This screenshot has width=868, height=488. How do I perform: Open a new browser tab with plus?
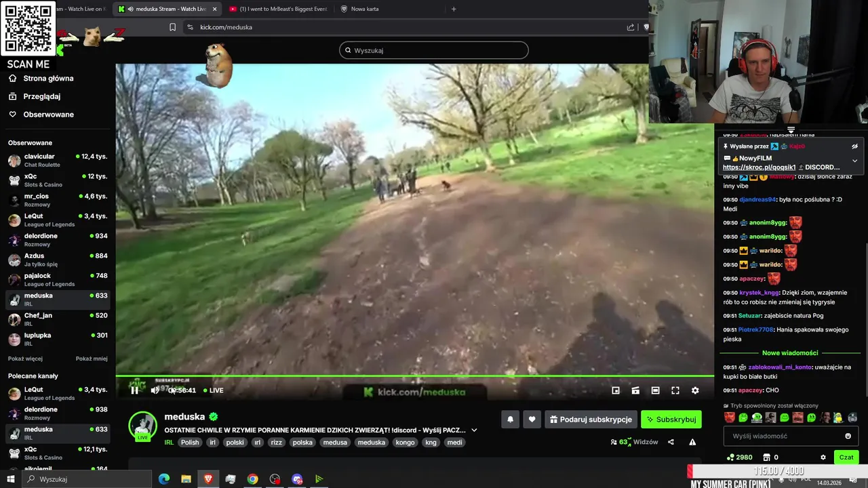[454, 9]
